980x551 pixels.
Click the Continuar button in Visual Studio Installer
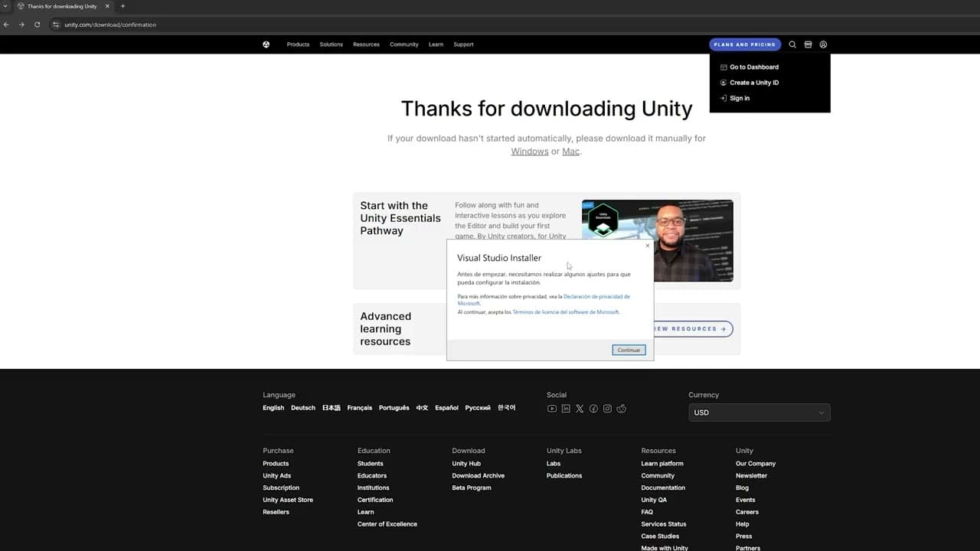628,350
